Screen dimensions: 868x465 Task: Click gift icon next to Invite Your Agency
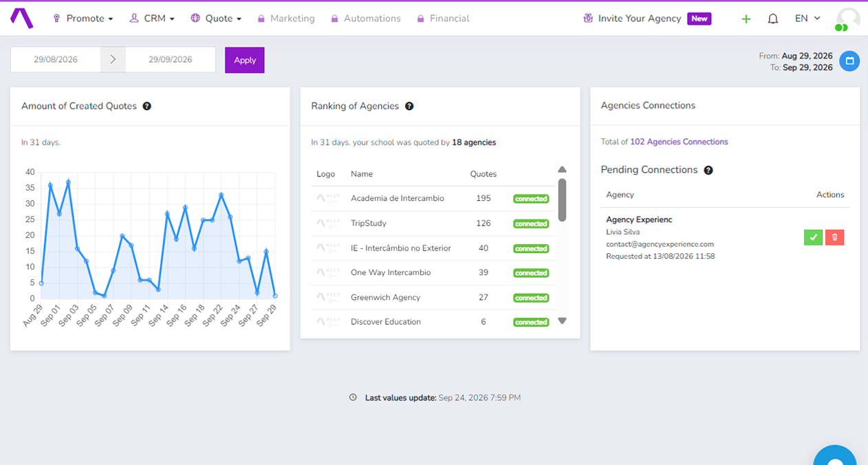click(588, 19)
